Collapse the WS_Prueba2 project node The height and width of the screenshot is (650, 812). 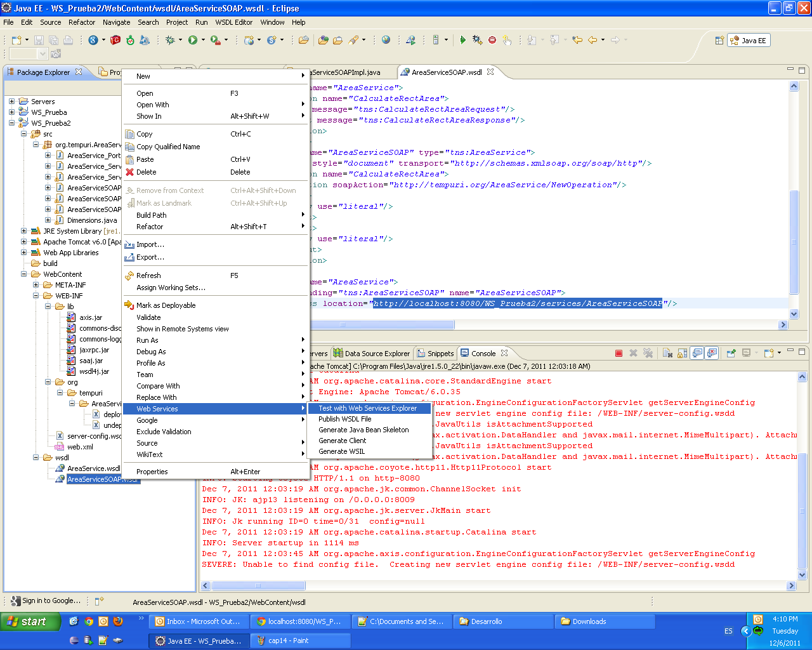click(x=11, y=123)
